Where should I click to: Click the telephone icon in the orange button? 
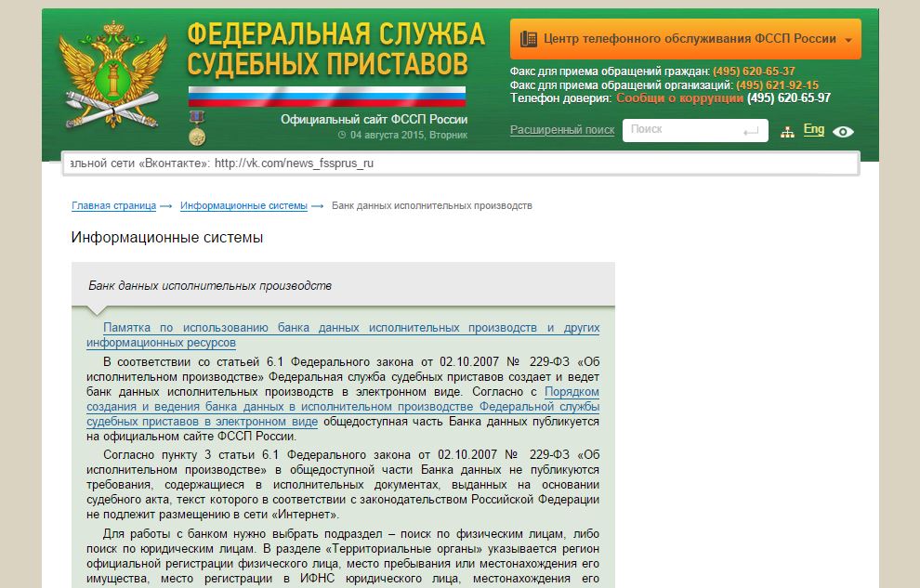pos(528,39)
